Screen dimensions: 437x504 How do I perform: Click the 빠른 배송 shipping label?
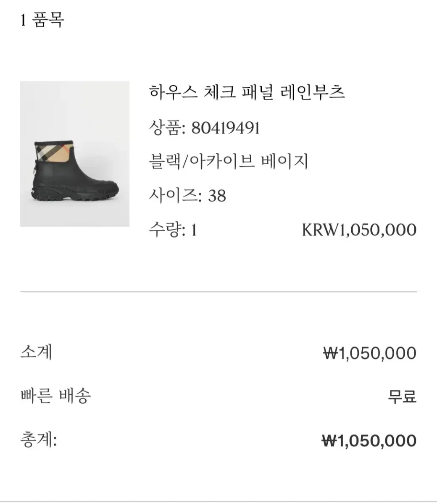click(x=55, y=395)
